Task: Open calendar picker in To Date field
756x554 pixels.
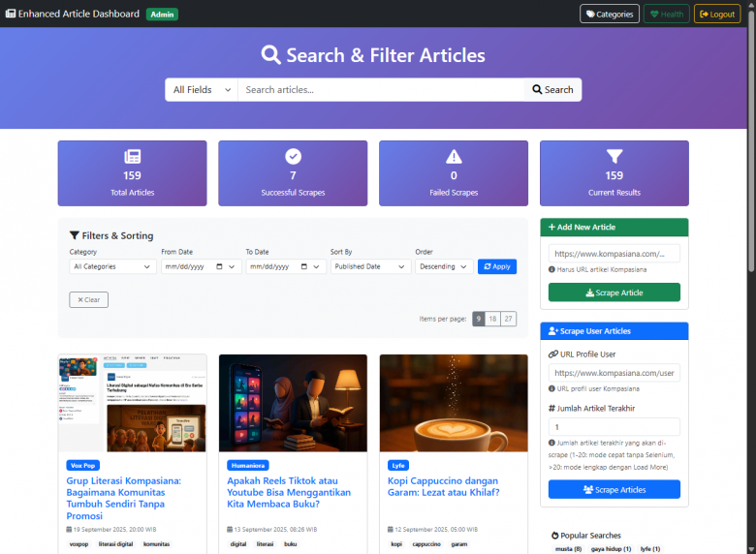Action: [304, 266]
